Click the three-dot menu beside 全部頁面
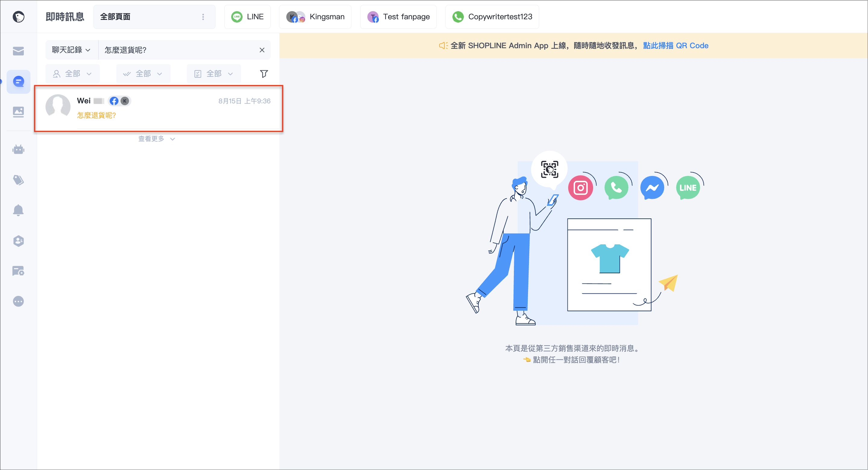 (x=203, y=17)
